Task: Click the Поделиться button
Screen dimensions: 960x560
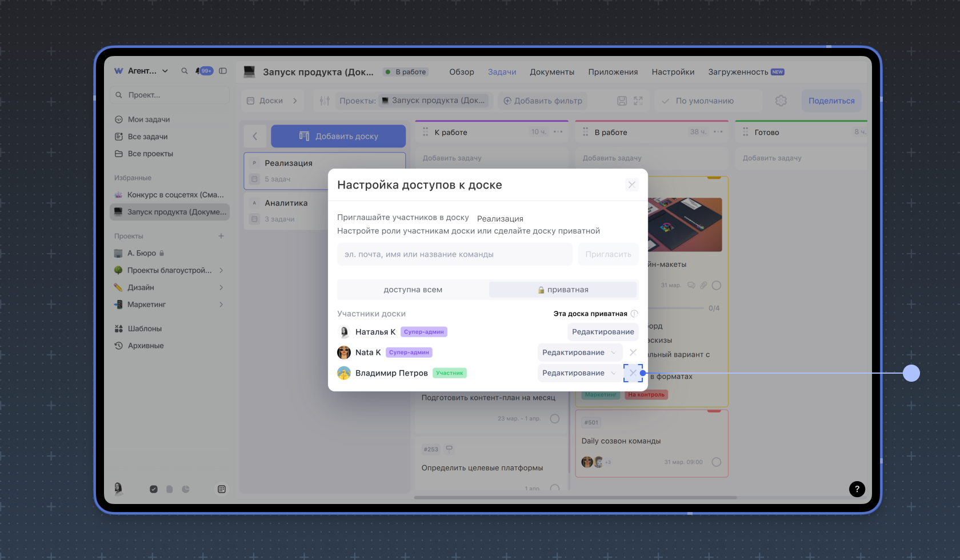Action: [831, 101]
